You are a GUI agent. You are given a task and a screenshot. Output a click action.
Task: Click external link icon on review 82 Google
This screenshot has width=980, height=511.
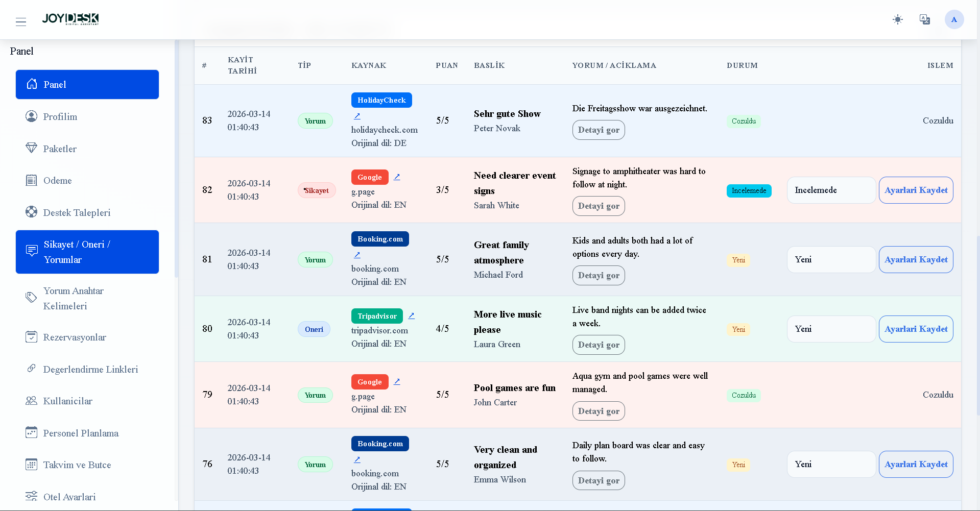pyautogui.click(x=397, y=177)
